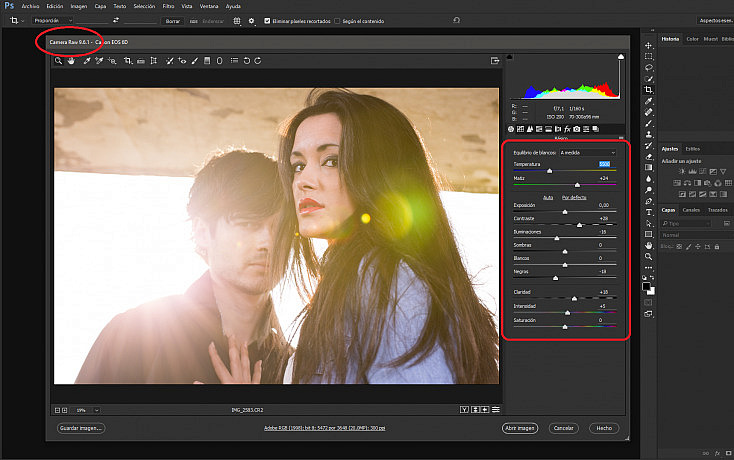734x460 pixels.
Task: Select the Spot Removal tool
Action: (x=169, y=61)
